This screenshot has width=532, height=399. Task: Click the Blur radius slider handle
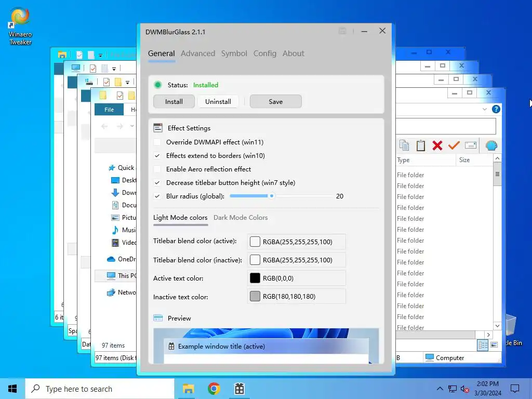coord(271,196)
